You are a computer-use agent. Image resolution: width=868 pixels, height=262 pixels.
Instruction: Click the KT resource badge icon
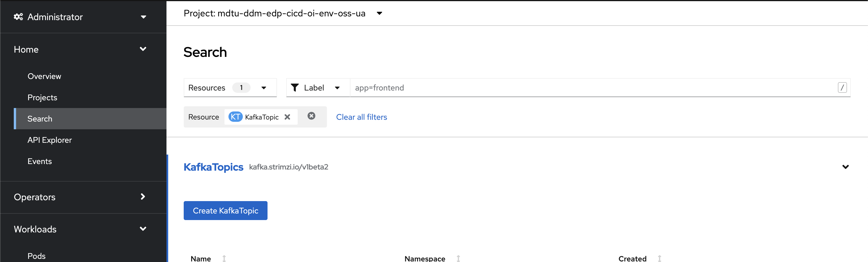point(235,117)
